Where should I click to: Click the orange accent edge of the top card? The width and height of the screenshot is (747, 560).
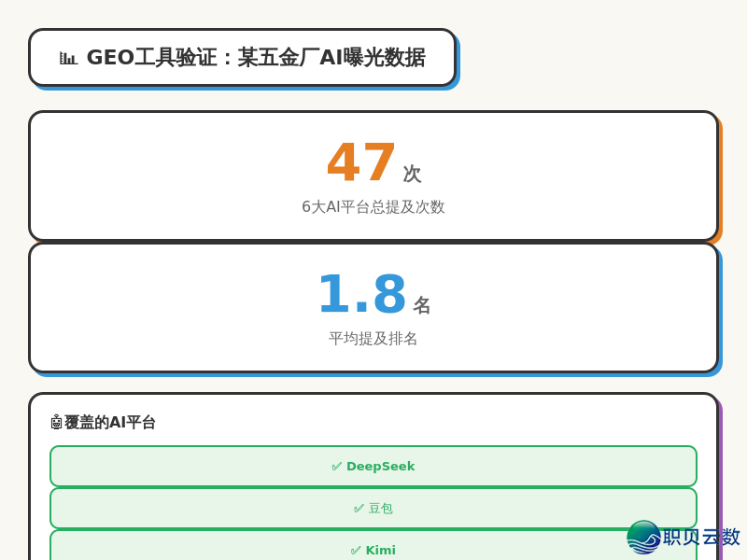tap(720, 176)
